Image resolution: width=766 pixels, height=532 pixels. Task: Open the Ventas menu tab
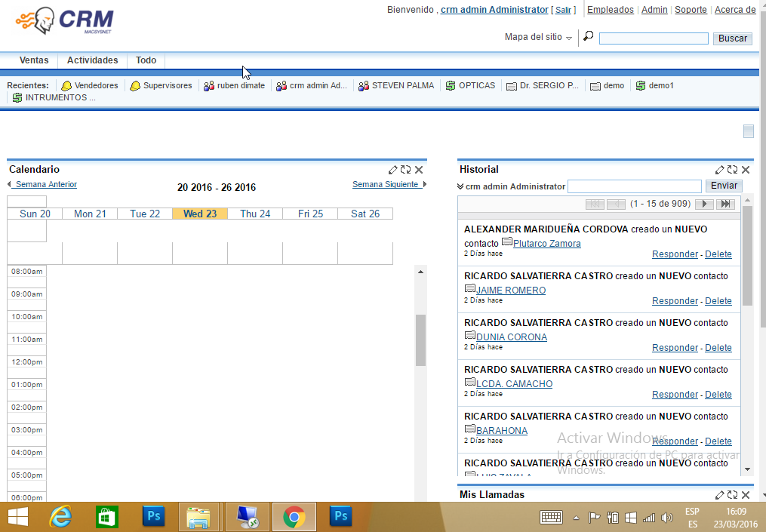coord(34,60)
